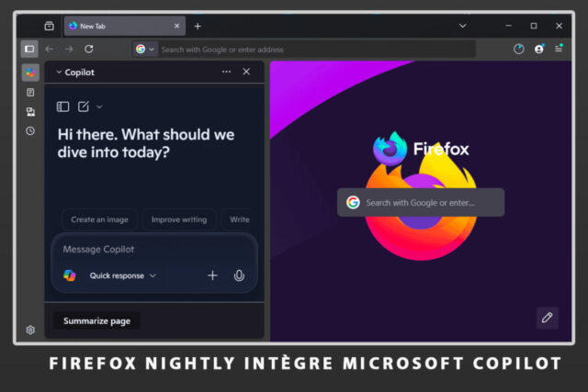Focus the Firefox homepage search box
588x392 pixels.
[x=421, y=202]
